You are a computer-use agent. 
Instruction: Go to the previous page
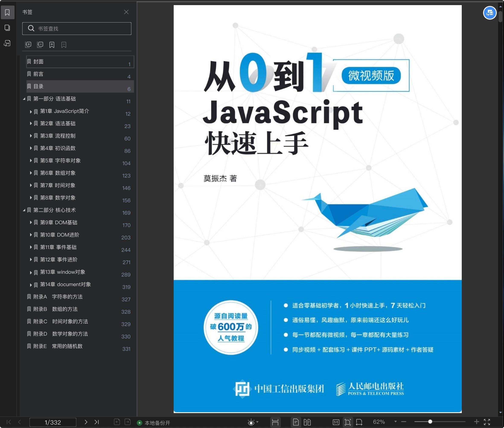(19, 422)
